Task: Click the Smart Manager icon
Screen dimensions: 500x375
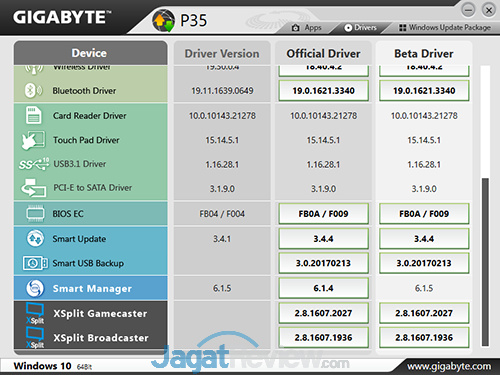Action: point(35,288)
